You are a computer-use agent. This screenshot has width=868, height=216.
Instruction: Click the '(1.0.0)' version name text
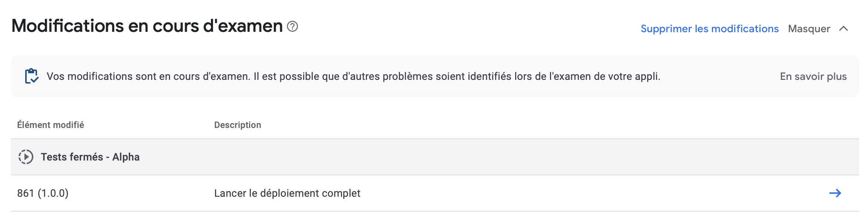click(53, 193)
